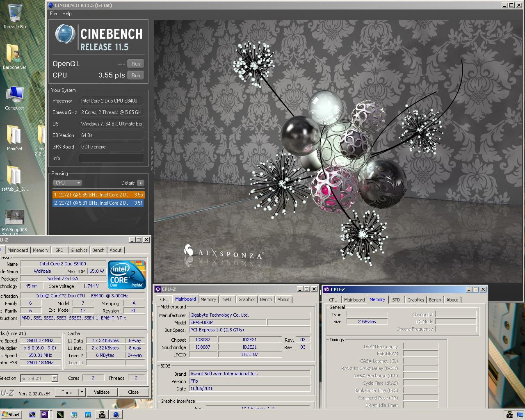
Task: Switch to CPU tab in middle CPU-Z window
Action: click(x=164, y=299)
